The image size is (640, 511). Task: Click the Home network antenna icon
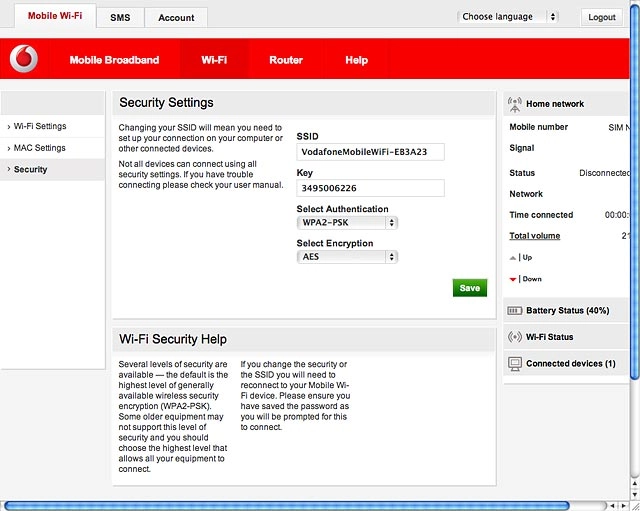tap(515, 104)
